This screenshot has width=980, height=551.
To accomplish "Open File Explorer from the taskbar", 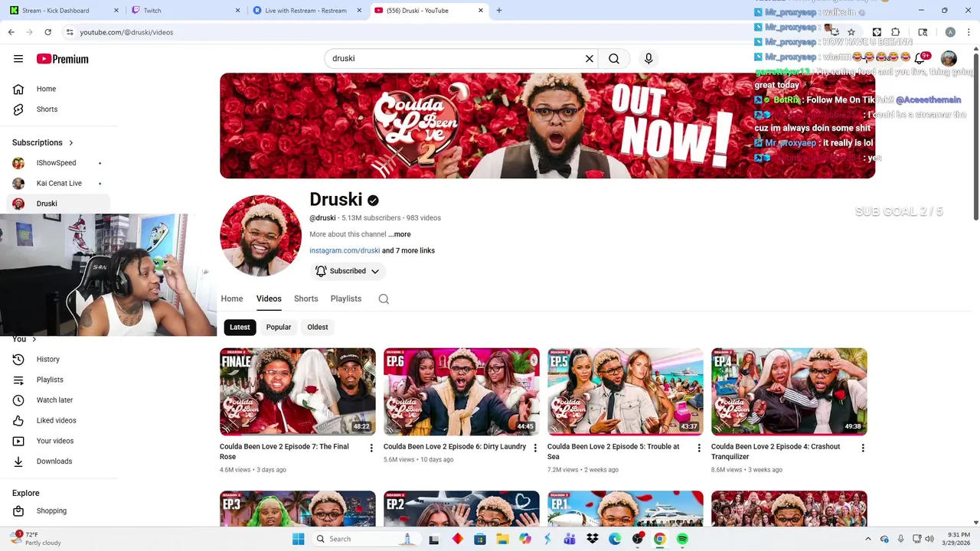I will [x=502, y=539].
